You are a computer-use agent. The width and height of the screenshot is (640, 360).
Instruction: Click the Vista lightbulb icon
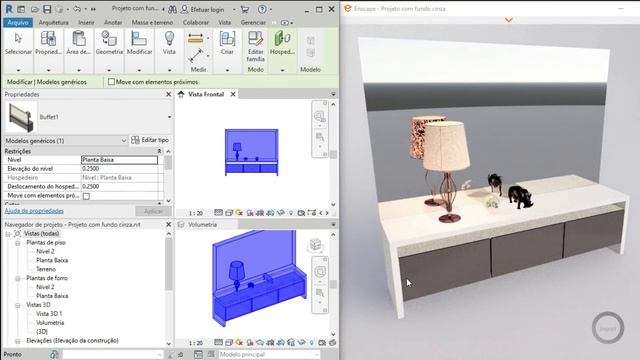click(169, 39)
